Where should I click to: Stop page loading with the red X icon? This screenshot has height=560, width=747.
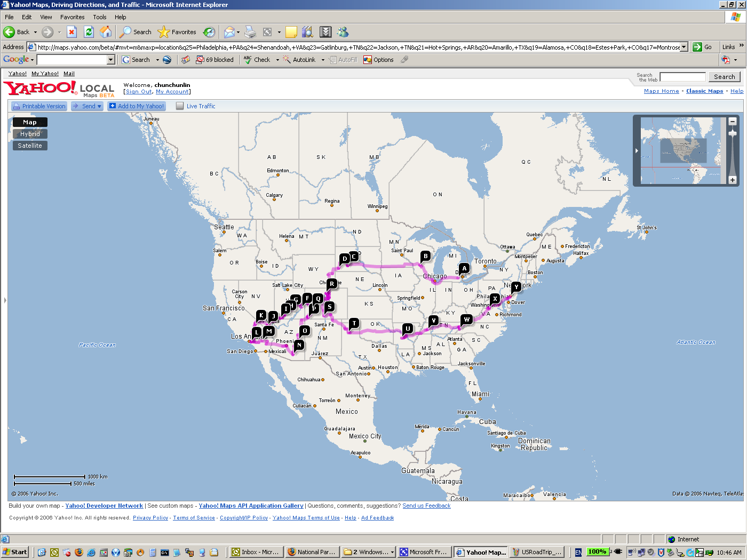pyautogui.click(x=71, y=32)
